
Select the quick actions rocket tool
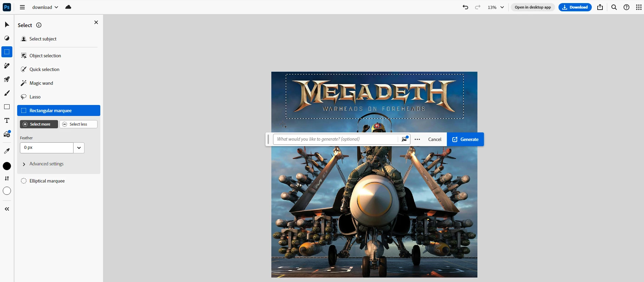7,79
